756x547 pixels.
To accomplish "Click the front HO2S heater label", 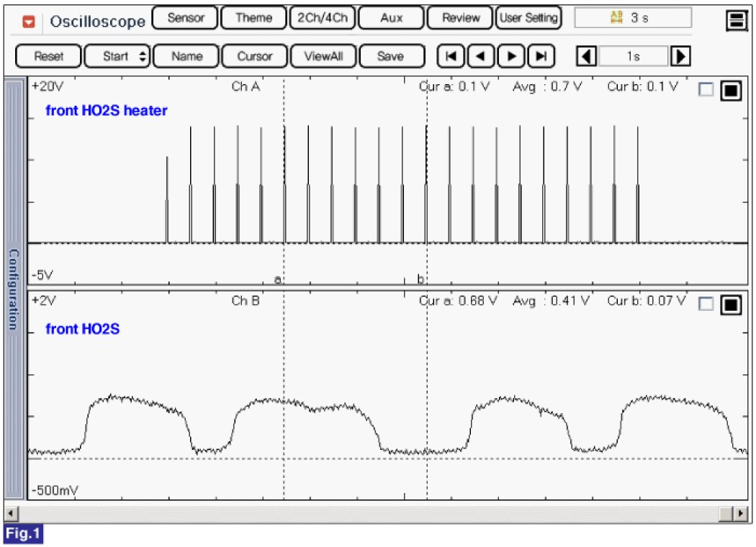I will point(106,110).
